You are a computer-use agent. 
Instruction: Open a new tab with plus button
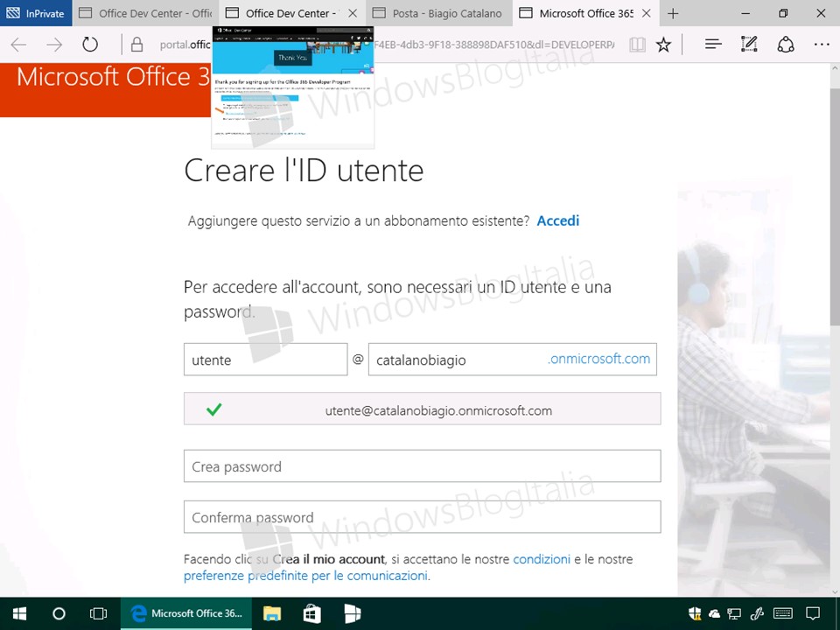[673, 13]
